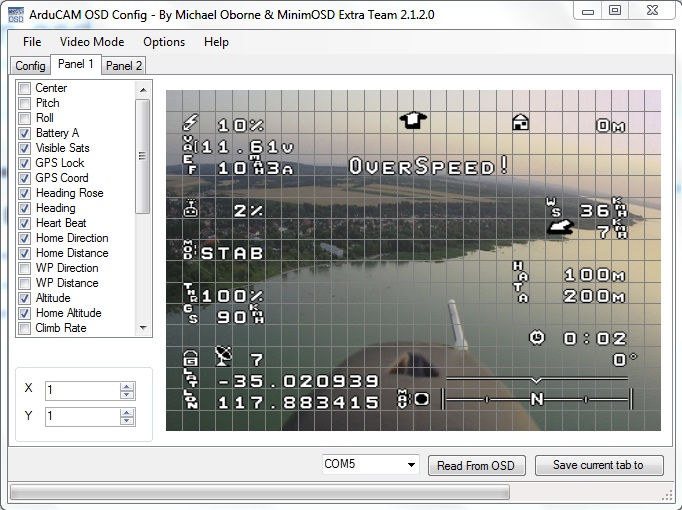Switch to the Config tab
Image resolution: width=682 pixels, height=510 pixels.
30,66
